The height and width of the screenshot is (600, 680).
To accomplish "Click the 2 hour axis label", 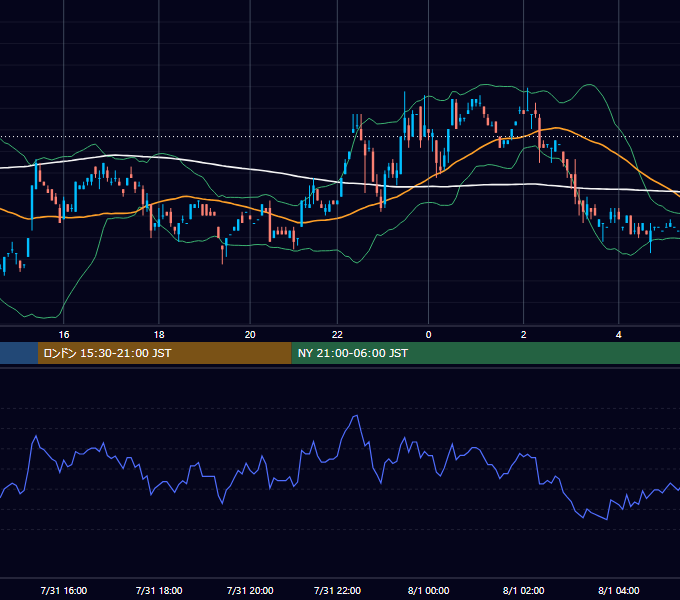I will tap(523, 335).
